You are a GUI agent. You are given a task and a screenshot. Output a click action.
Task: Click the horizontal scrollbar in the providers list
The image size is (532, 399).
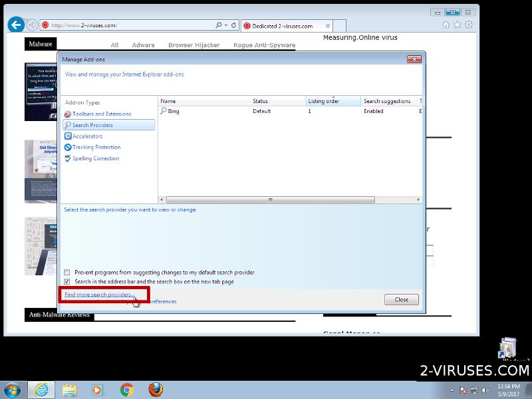coord(270,199)
